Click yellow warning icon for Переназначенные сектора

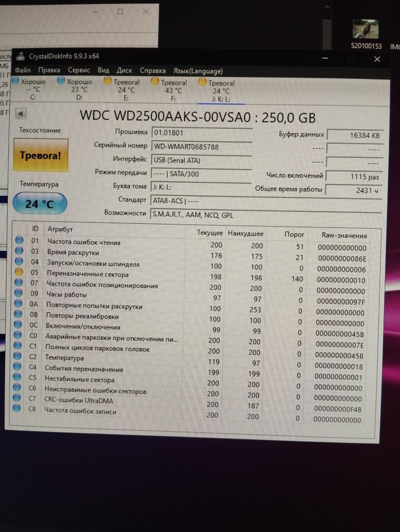[x=19, y=272]
